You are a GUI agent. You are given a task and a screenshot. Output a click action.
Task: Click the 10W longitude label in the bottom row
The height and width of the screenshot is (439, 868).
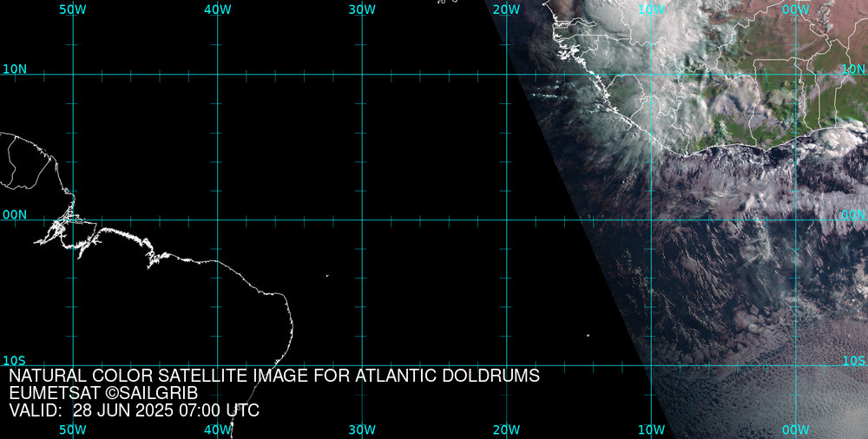tap(651, 429)
